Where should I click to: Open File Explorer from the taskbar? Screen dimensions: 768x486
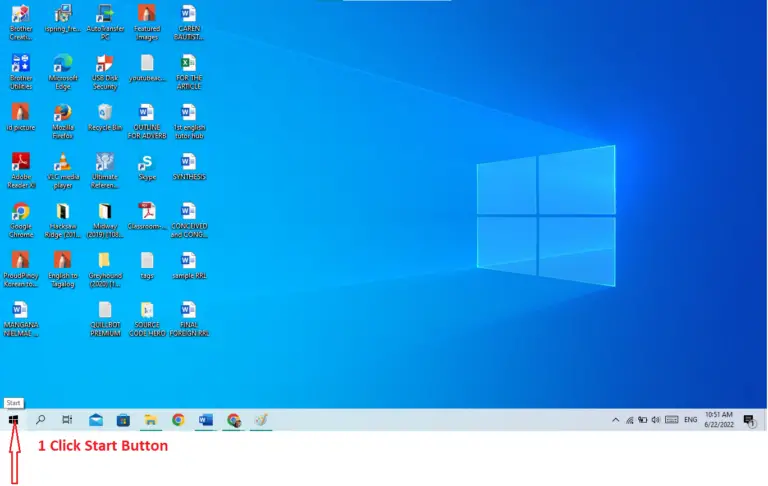[150, 420]
